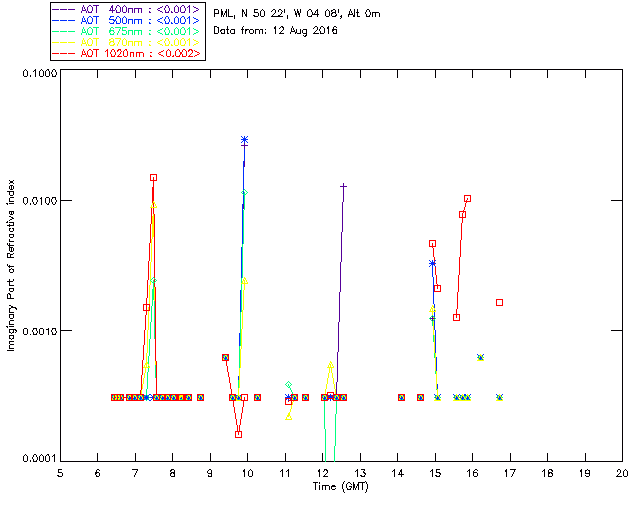Click the y-axis tick label 0.0100
This screenshot has height=512, width=640.
pos(39,201)
